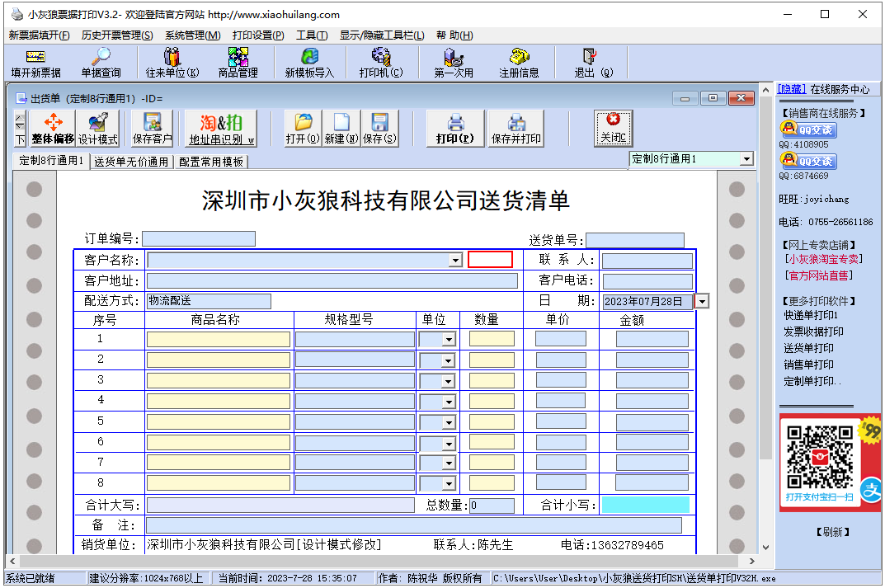Click horizontal scrollbar right arrow
Screen dimensions: 885x588
click(752, 561)
